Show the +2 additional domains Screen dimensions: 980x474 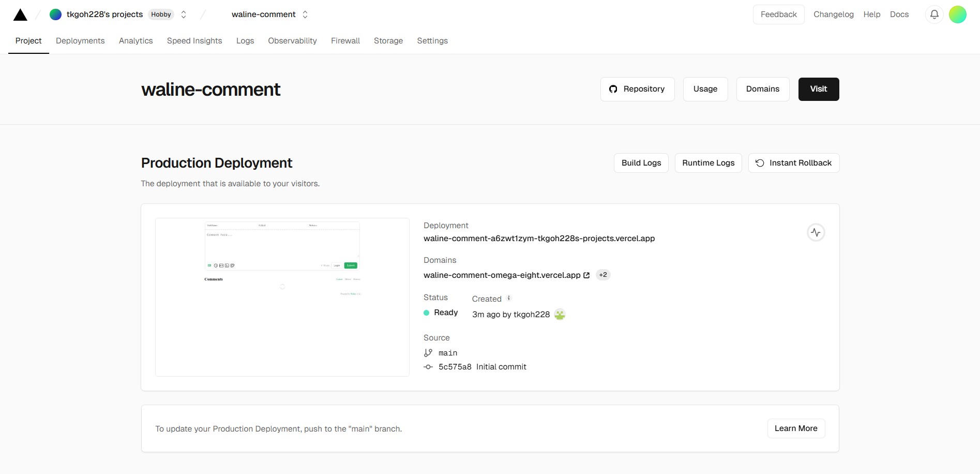point(603,275)
